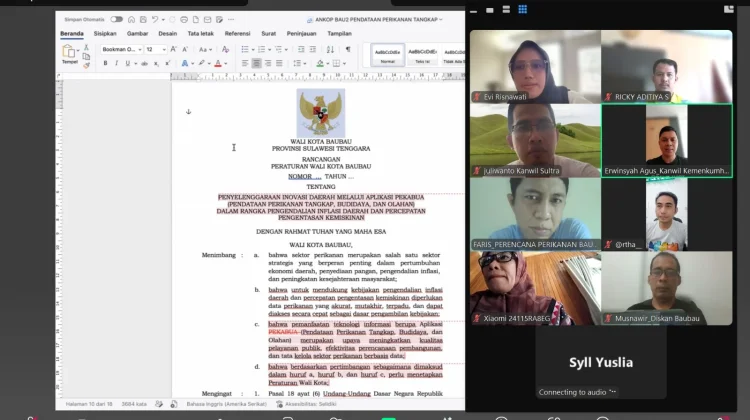The height and width of the screenshot is (420, 750).
Task: Click the Bahasa Inggris language status entry
Action: (226, 404)
